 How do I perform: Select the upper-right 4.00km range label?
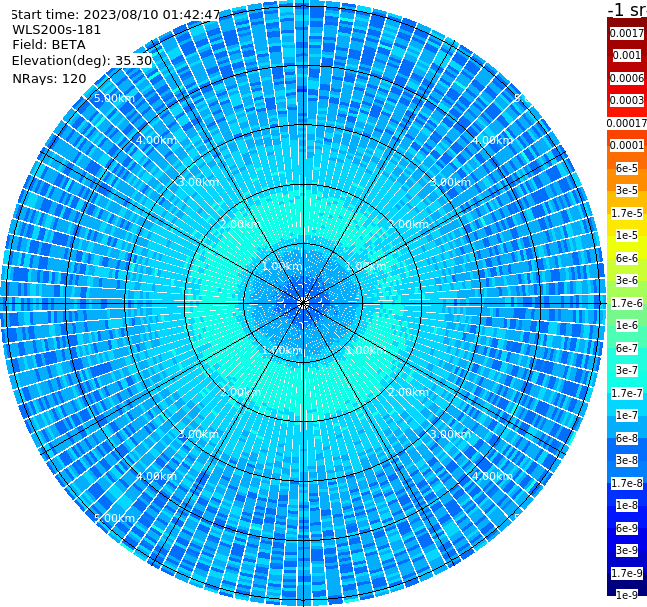[x=493, y=140]
